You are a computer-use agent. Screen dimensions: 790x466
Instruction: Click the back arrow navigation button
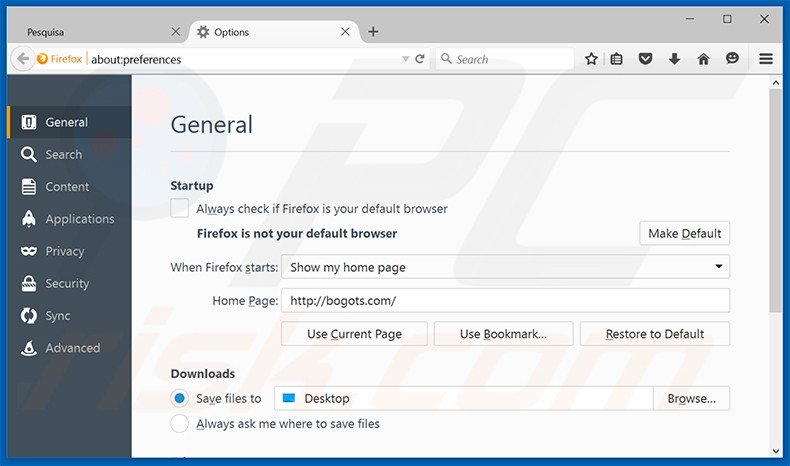click(x=22, y=59)
